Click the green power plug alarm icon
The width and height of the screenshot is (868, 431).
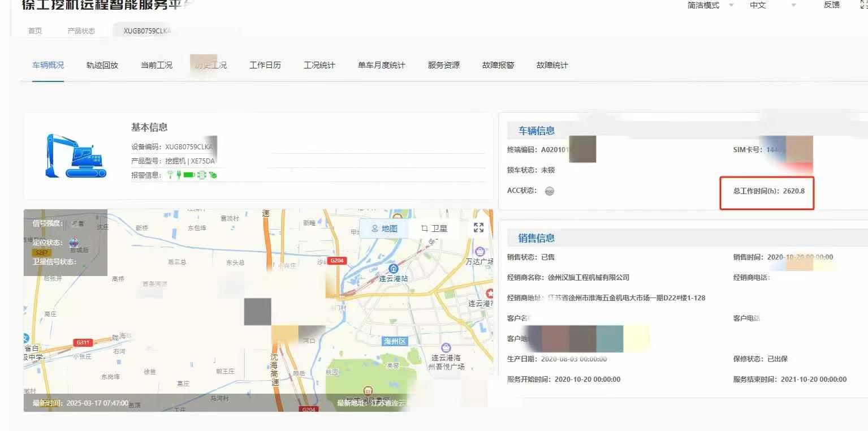pyautogui.click(x=179, y=175)
